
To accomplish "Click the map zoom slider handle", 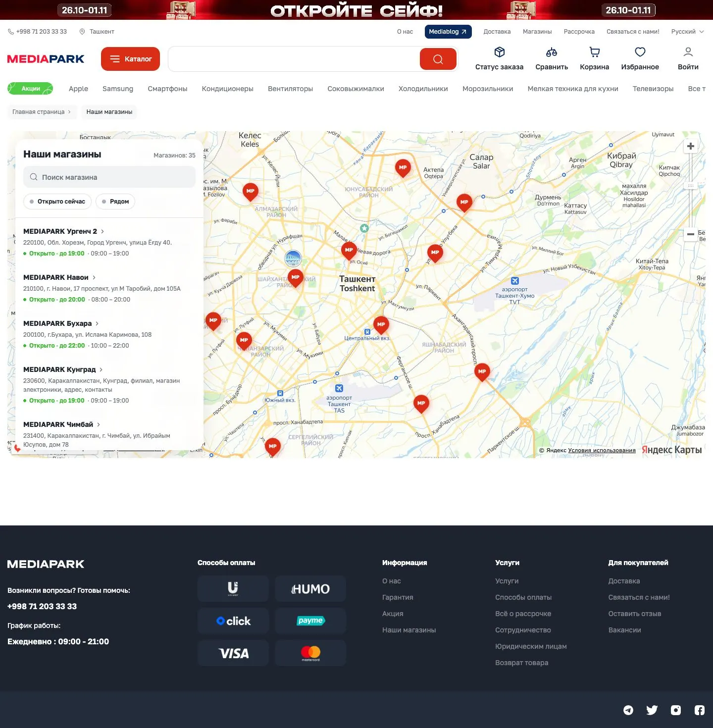I will click(x=691, y=186).
